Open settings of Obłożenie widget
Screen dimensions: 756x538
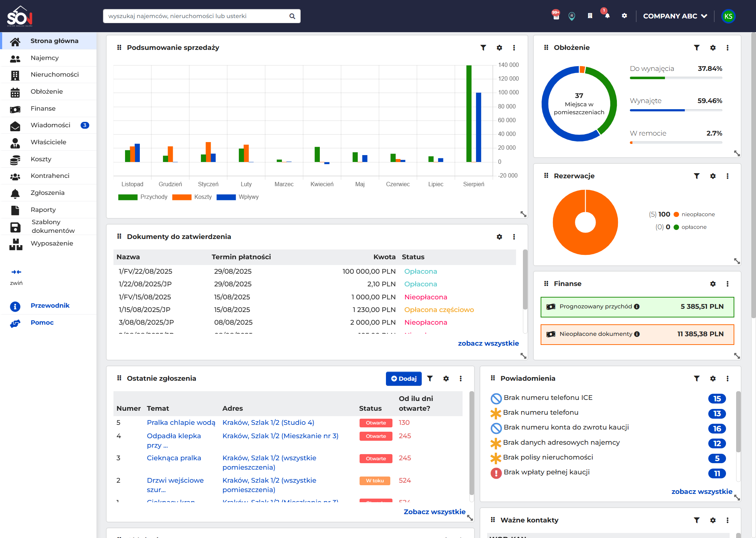(713, 48)
